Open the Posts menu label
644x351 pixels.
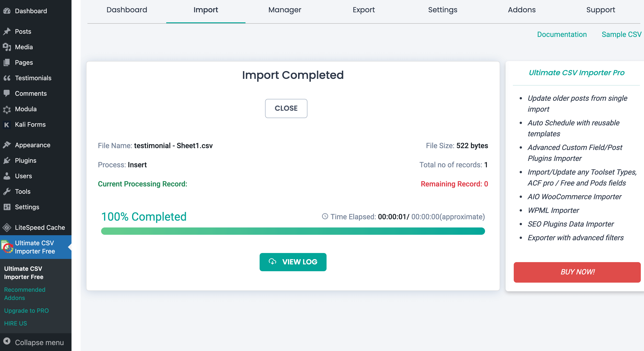[x=23, y=31]
